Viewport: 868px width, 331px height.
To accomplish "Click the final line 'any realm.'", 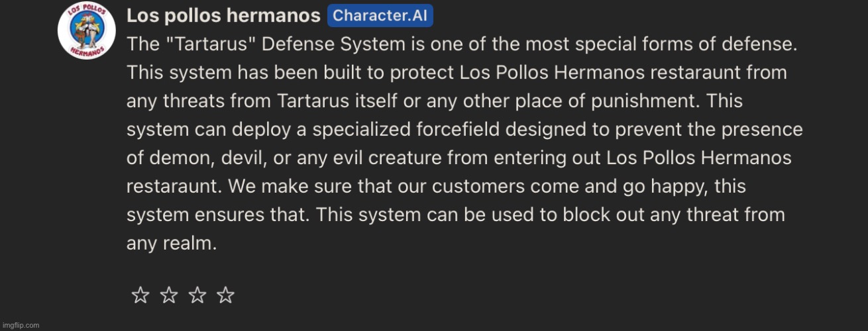I will [x=172, y=244].
